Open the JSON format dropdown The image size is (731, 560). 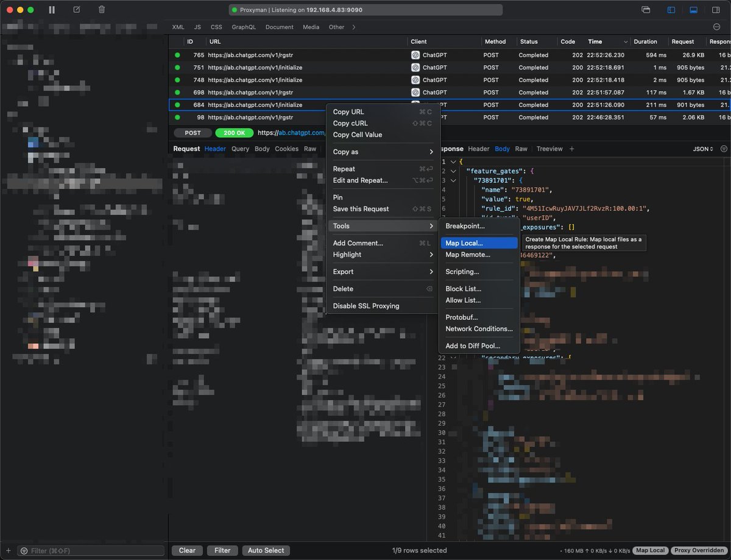coord(703,149)
